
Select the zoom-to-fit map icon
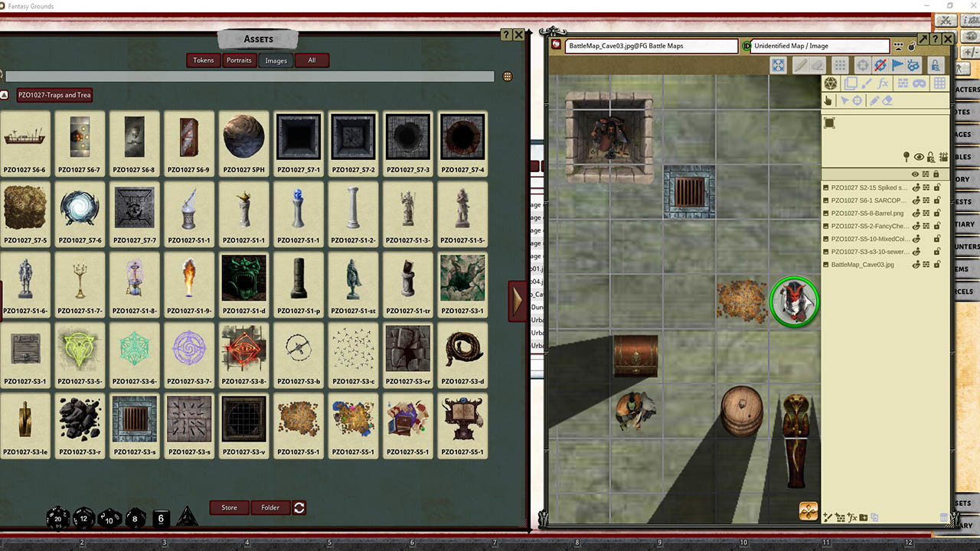778,65
